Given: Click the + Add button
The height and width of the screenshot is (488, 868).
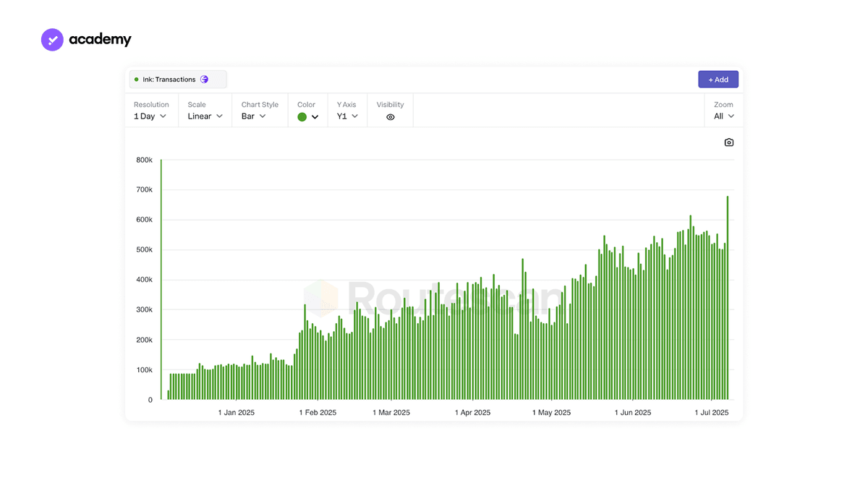Looking at the screenshot, I should click(718, 80).
